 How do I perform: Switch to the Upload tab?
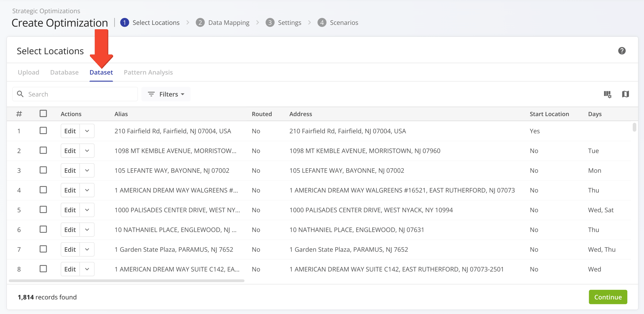[28, 72]
